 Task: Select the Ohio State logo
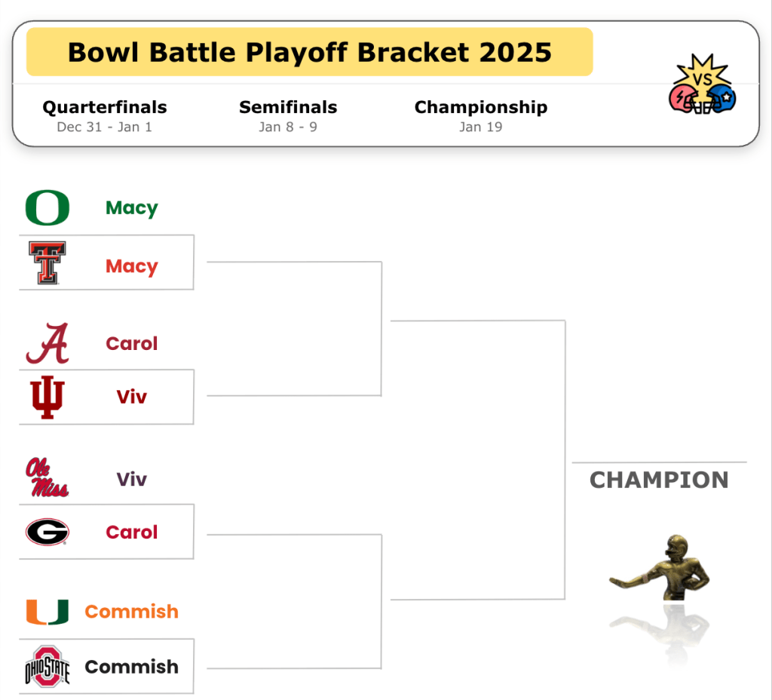pos(47,666)
